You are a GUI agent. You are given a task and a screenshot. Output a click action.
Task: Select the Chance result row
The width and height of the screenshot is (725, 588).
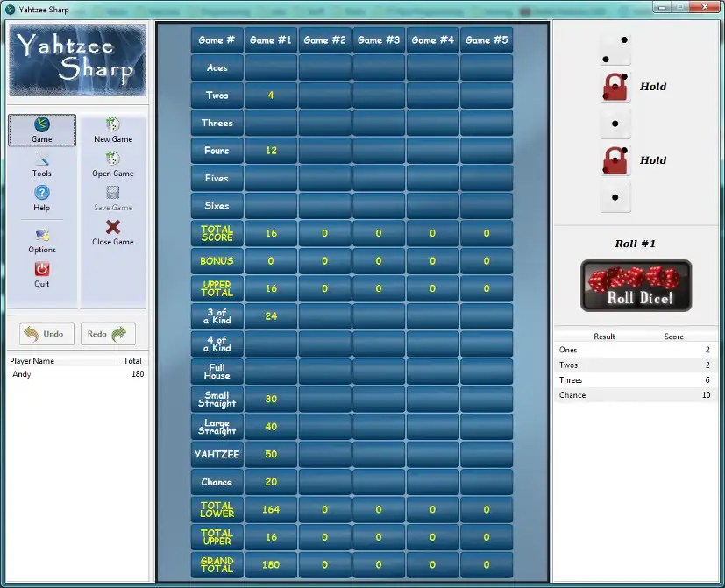pos(635,395)
